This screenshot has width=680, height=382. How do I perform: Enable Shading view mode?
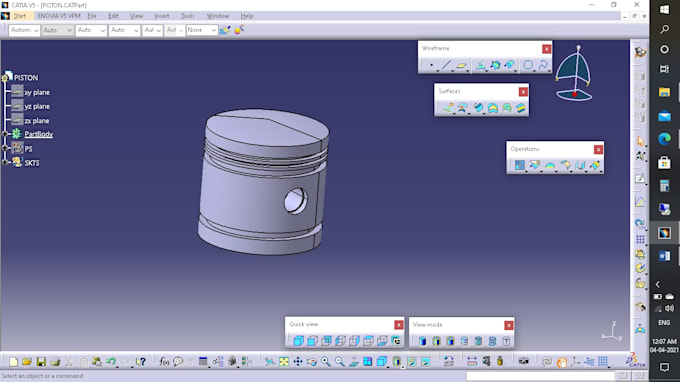[422, 341]
